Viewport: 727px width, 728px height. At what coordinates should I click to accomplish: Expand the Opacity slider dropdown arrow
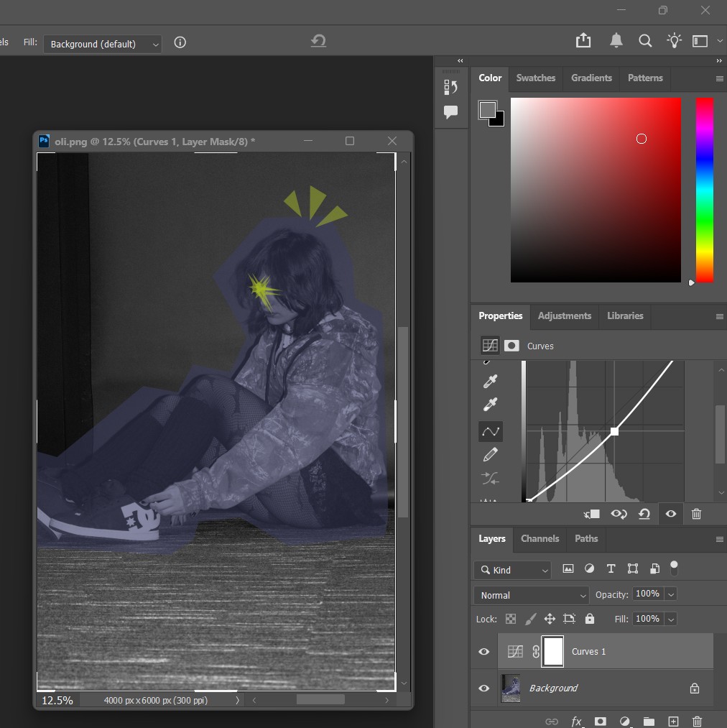[671, 594]
